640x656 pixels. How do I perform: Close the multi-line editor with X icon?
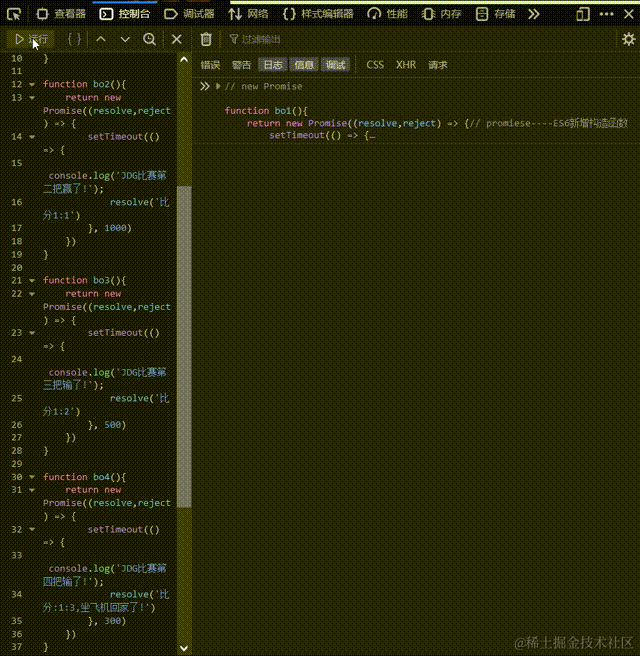click(177, 39)
